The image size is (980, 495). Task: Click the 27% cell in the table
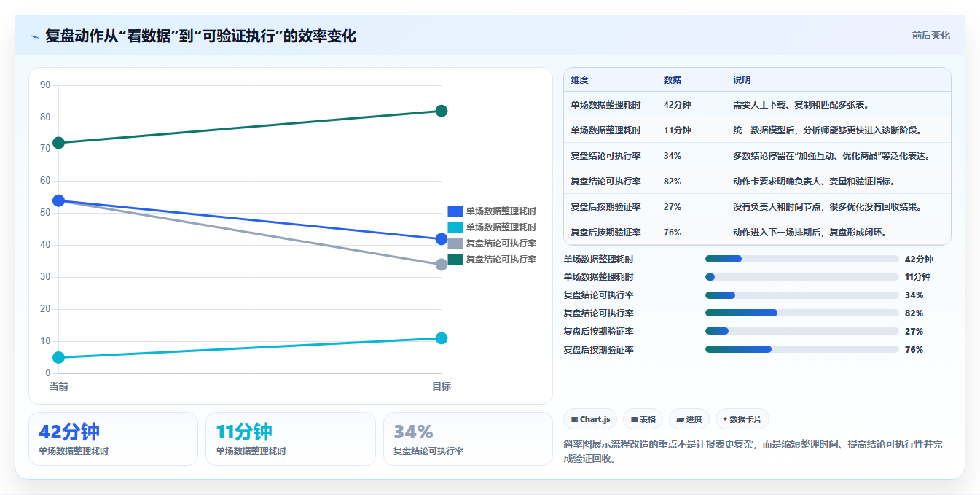673,207
